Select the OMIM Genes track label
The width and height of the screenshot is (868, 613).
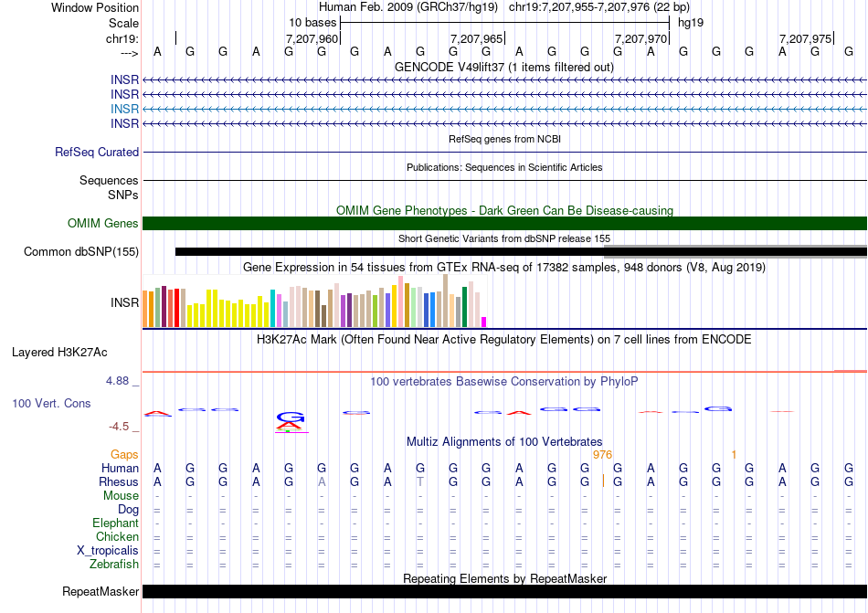click(103, 224)
